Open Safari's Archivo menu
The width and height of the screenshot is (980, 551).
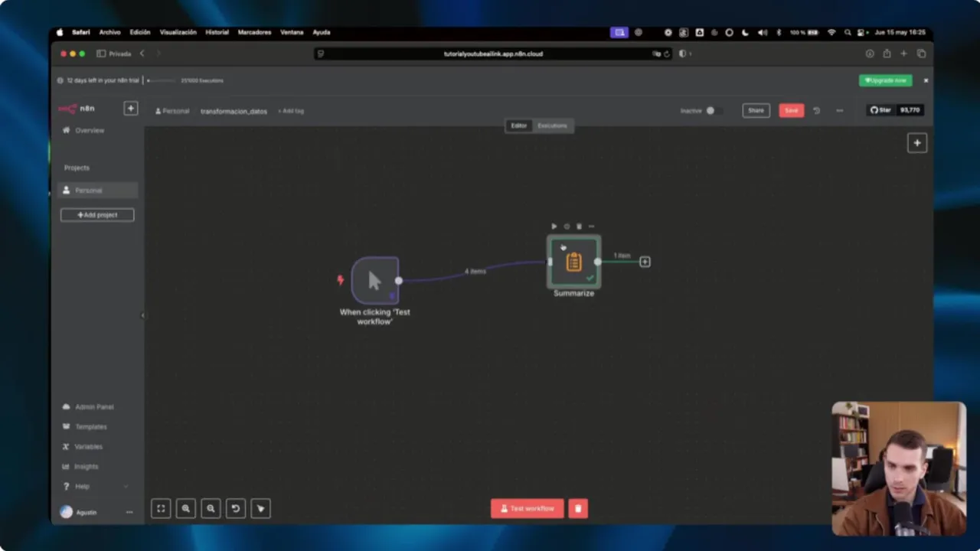coord(109,32)
